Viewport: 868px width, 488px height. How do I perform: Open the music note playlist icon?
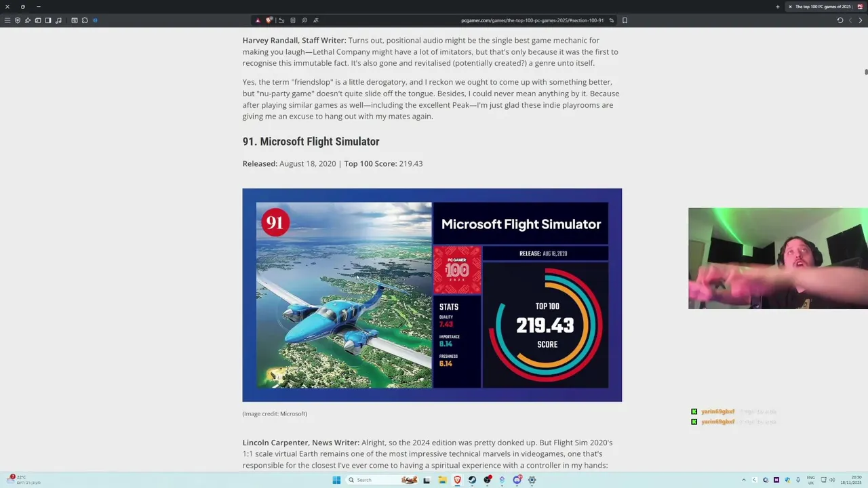58,20
